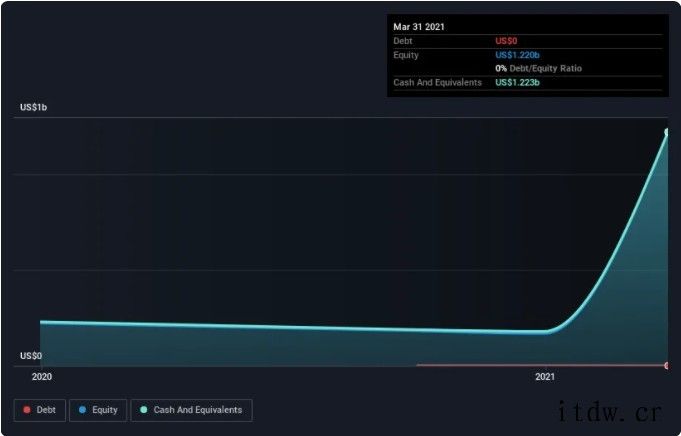Toggle Cash And Equivalents legend button

191,410
